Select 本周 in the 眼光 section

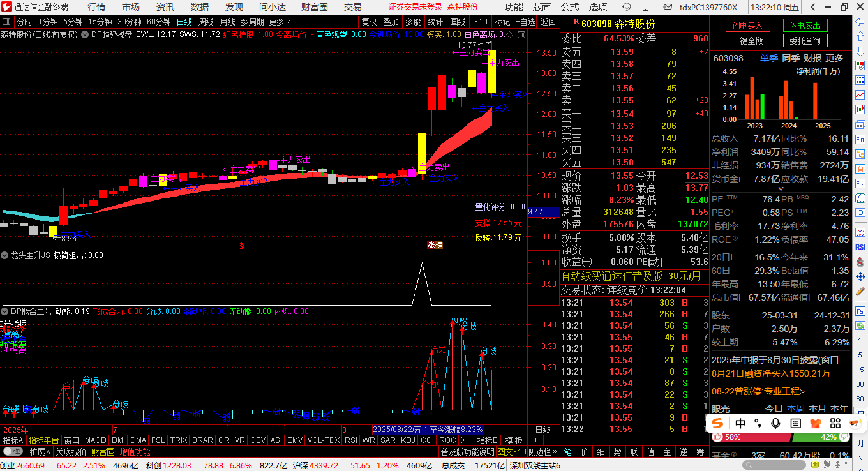(x=795, y=408)
